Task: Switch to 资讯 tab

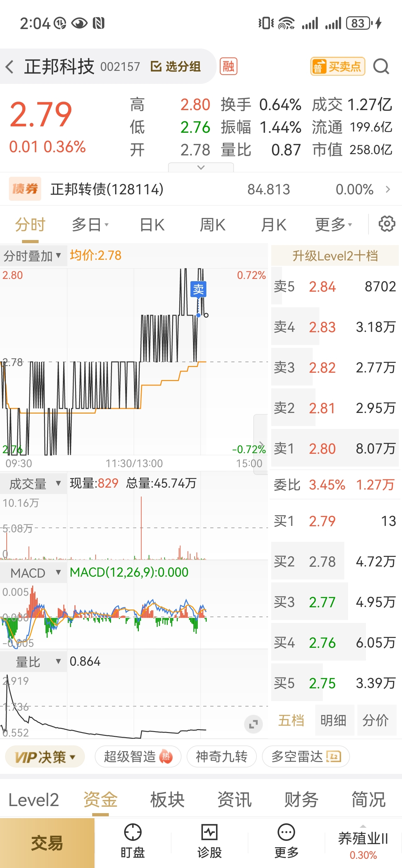Action: [234, 800]
